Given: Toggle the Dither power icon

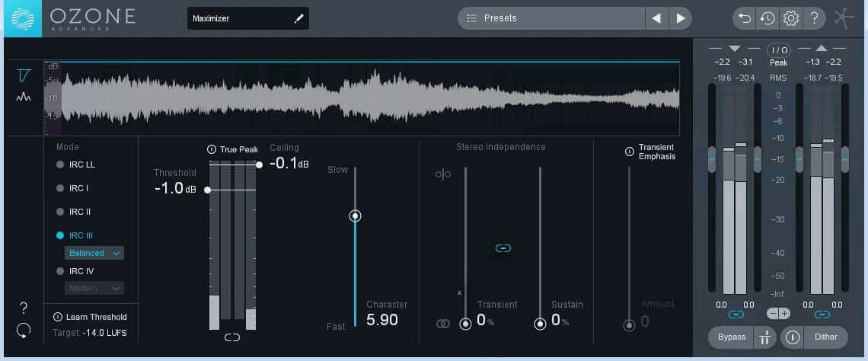Looking at the screenshot, I should coord(793,337).
